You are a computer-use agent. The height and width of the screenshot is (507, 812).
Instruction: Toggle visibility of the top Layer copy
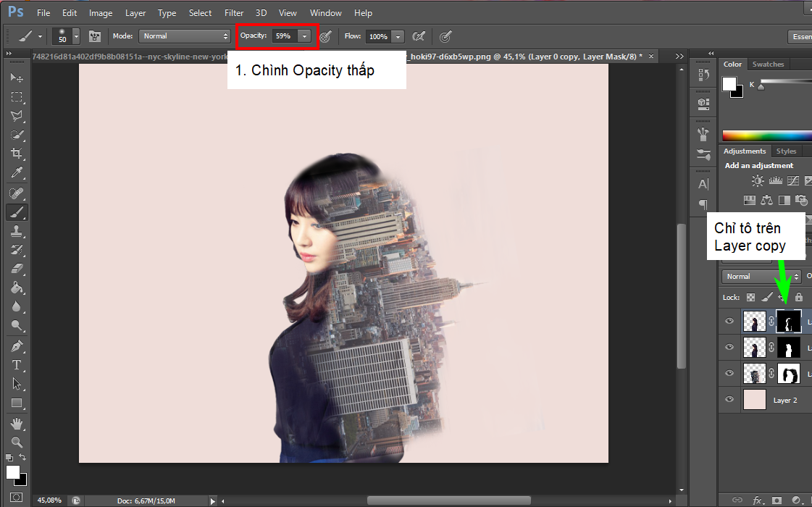tap(729, 322)
